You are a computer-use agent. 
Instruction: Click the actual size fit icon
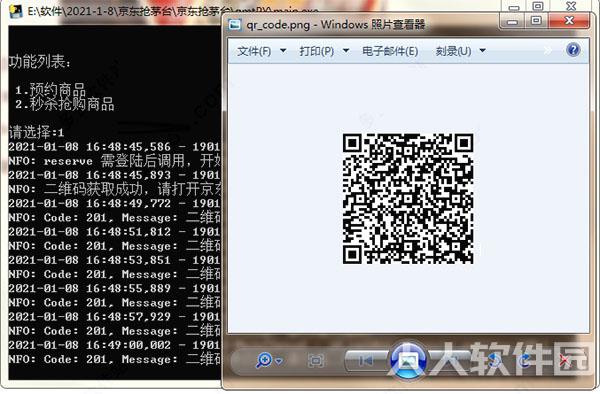click(x=315, y=360)
